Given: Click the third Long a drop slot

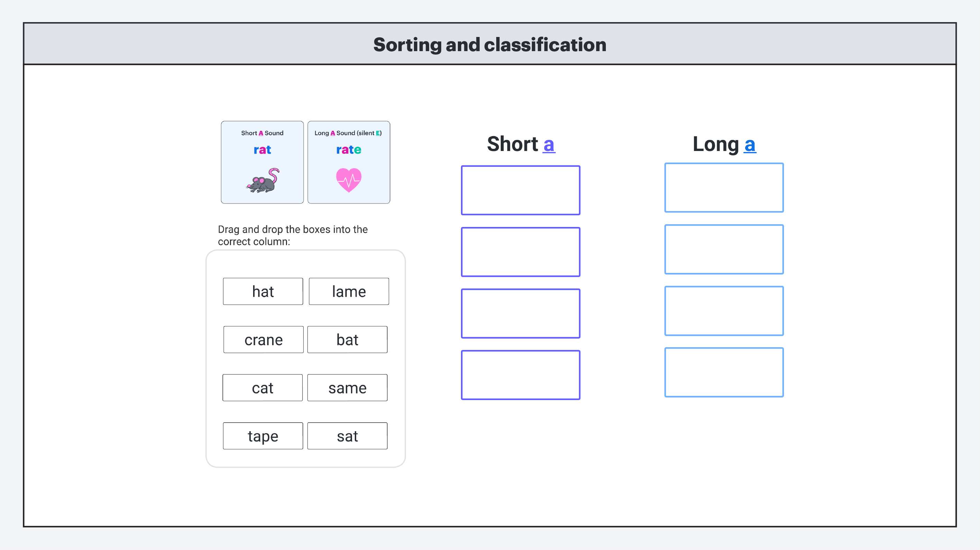Looking at the screenshot, I should 723,311.
